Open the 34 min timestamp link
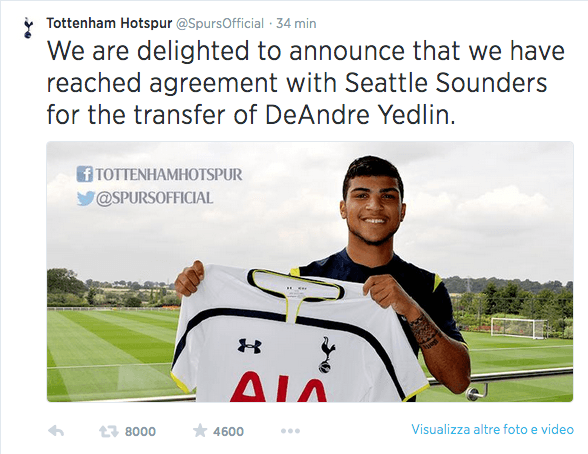 coord(296,24)
